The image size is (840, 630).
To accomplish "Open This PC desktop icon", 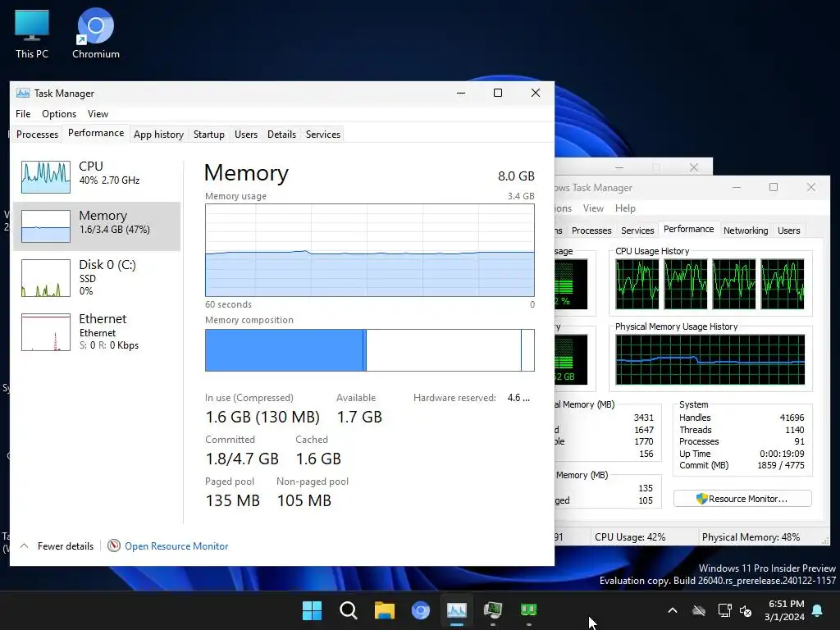I will coord(32,34).
